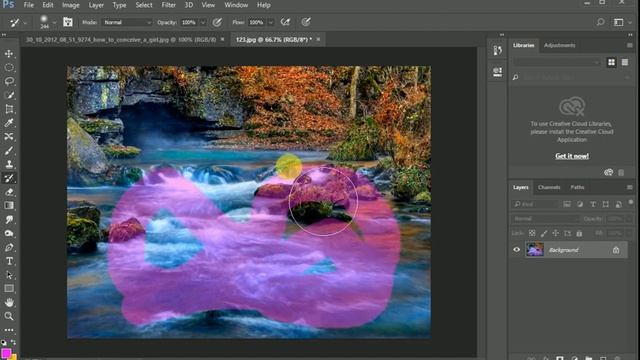Image resolution: width=640 pixels, height=360 pixels.
Task: Switch to the how_to_conceive document tab
Action: pyautogui.click(x=121, y=40)
